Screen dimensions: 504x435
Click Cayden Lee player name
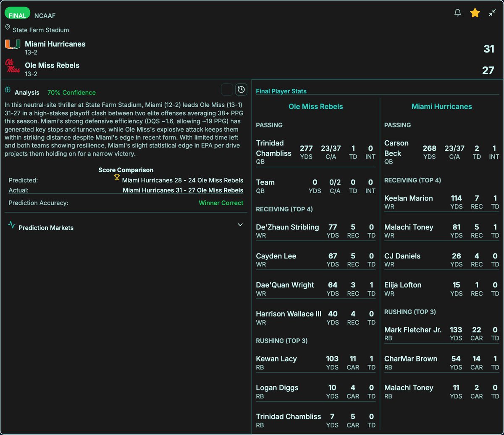(276, 256)
